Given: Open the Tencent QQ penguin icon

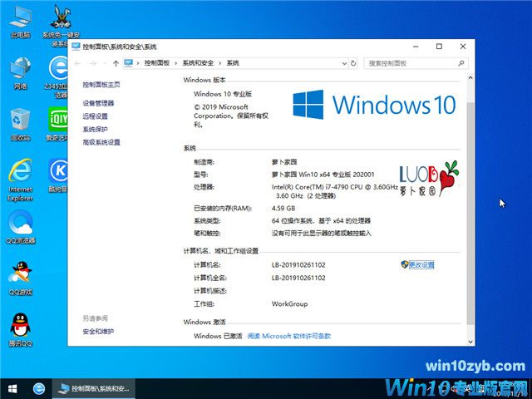Looking at the screenshot, I should (21, 330).
